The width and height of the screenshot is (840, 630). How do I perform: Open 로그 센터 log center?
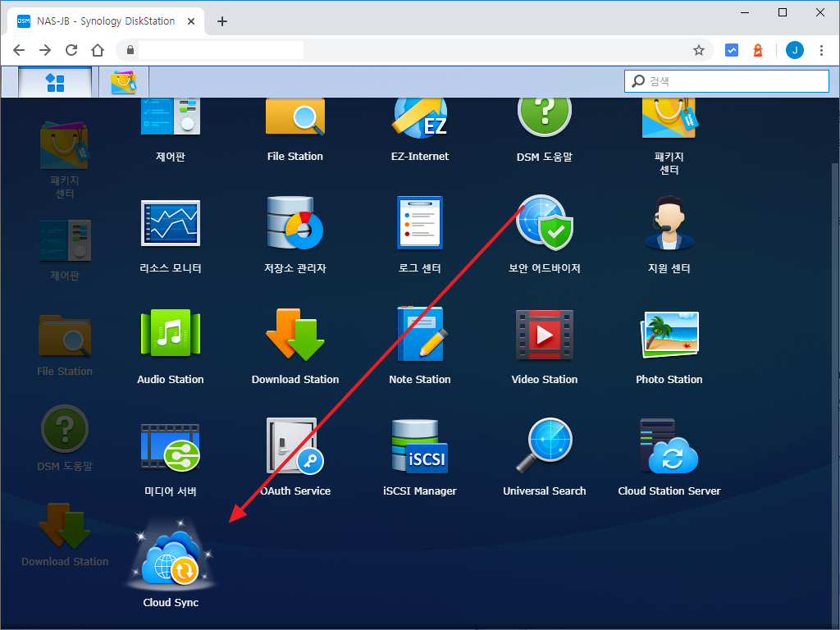click(420, 223)
